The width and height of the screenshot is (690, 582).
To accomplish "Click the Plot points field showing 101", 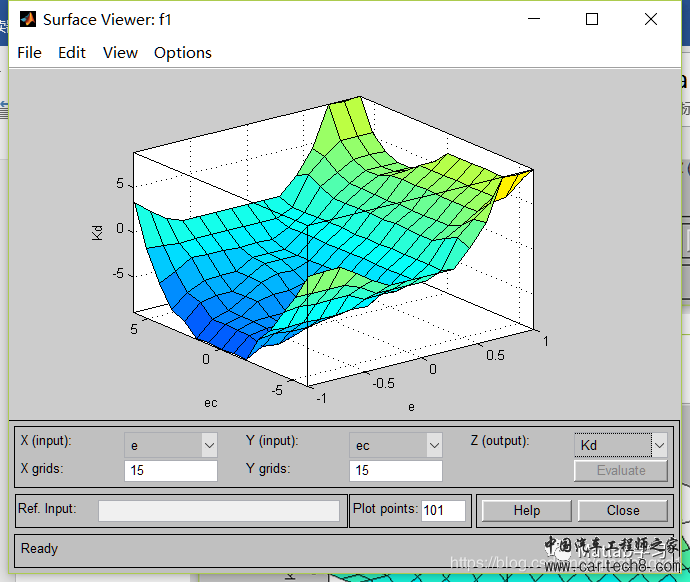I will click(443, 510).
